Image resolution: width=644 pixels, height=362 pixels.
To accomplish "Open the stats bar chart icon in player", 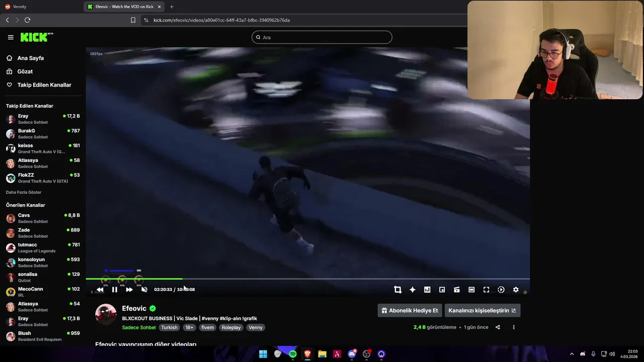I will click(x=427, y=290).
